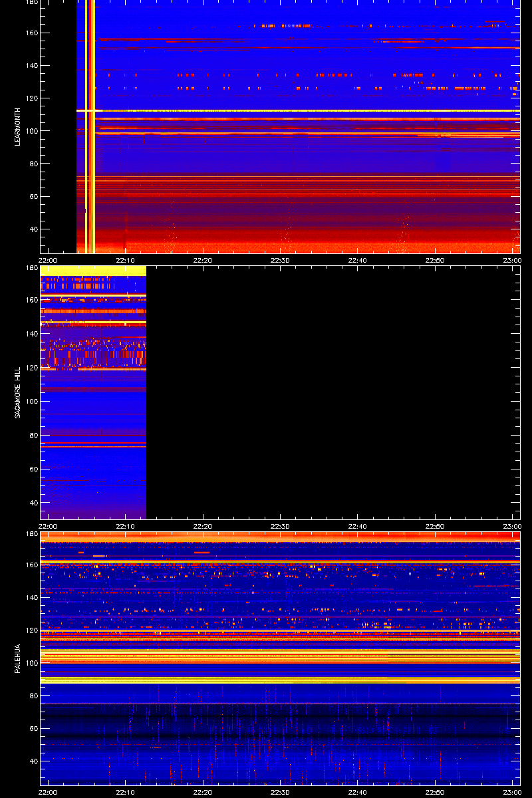Click the SAGAMORE HILL axis label
Image resolution: width=532 pixels, height=798 pixels.
pyautogui.click(x=18, y=392)
